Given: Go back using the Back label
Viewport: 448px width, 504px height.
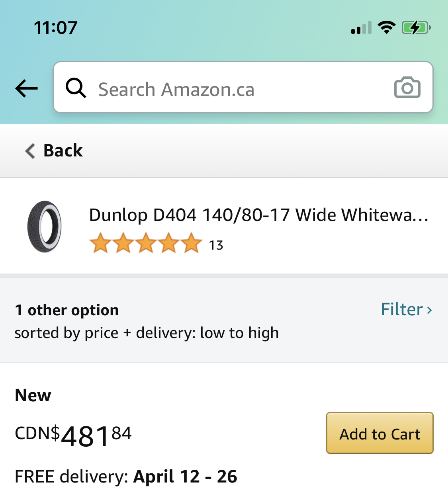Looking at the screenshot, I should pyautogui.click(x=63, y=150).
